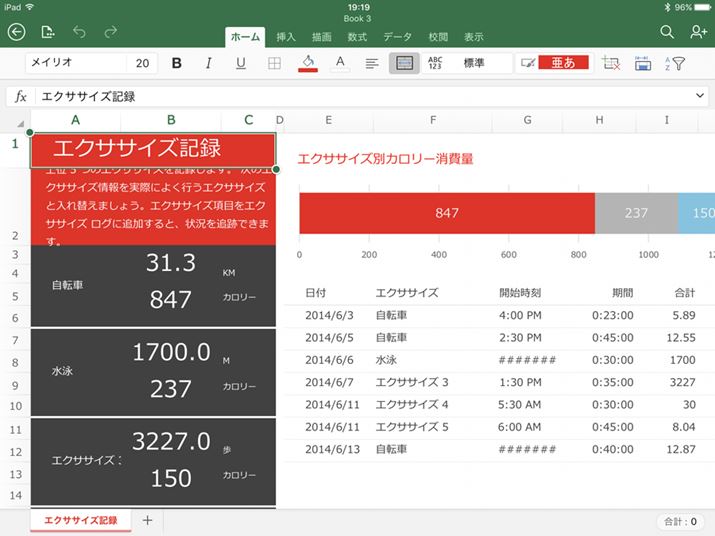Tap the Wi-Fi status icon

[x=30, y=7]
